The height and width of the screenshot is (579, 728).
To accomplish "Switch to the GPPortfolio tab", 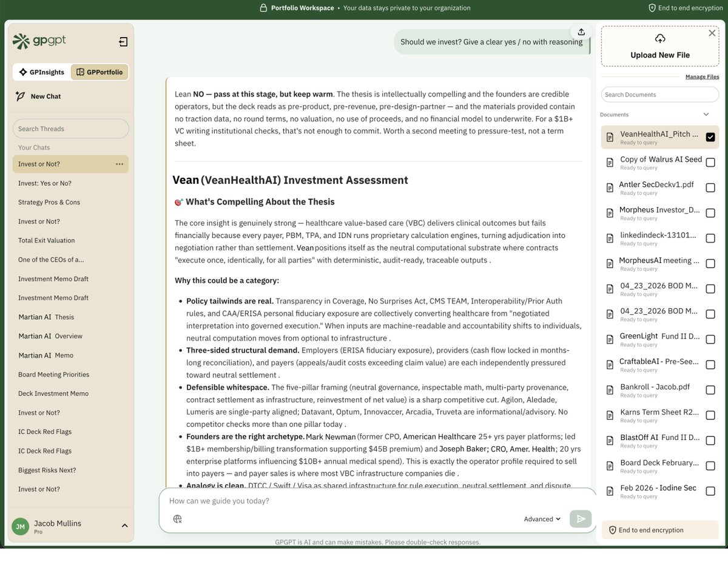I will tap(99, 72).
